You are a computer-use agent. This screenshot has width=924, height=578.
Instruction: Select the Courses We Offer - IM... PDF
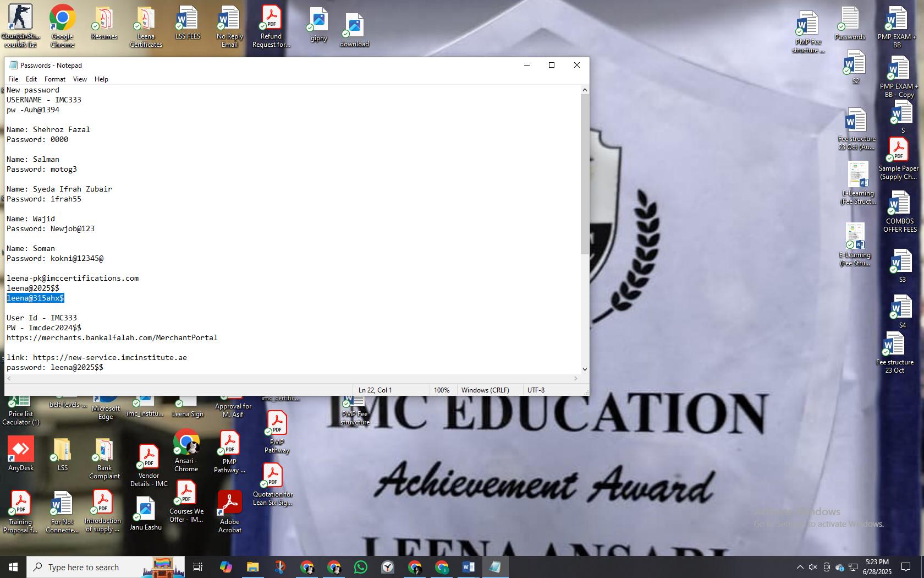coord(186,501)
